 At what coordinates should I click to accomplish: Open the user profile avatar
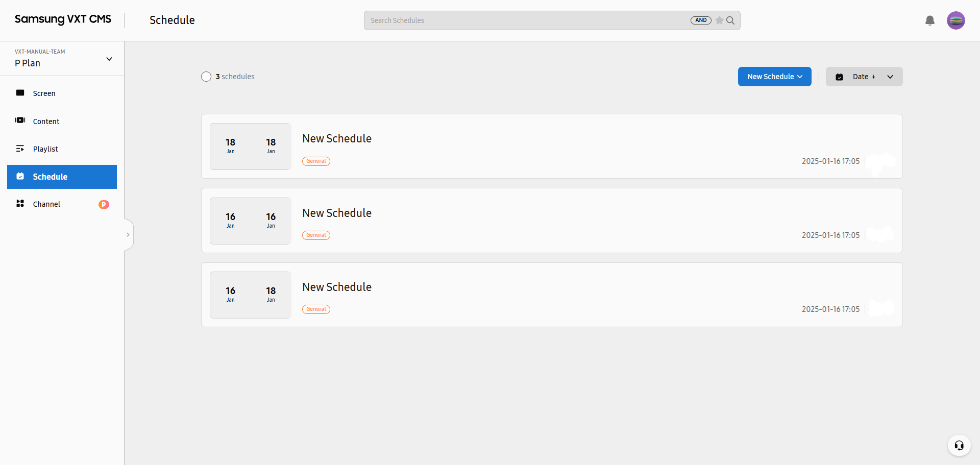(x=955, y=20)
